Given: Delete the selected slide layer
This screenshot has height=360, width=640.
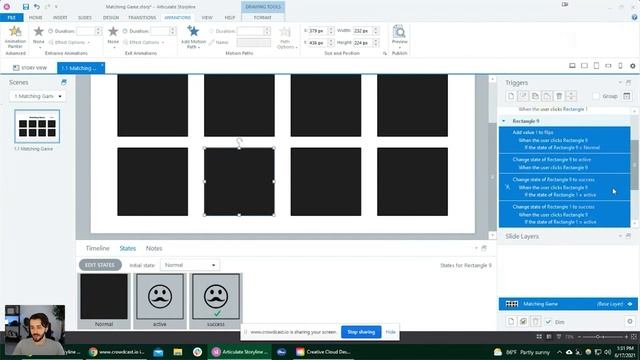Looking at the screenshot, I should (536, 322).
